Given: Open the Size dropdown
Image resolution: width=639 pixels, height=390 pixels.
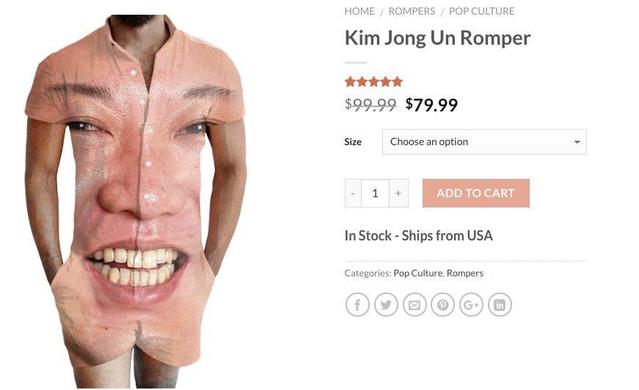Looking at the screenshot, I should [484, 142].
